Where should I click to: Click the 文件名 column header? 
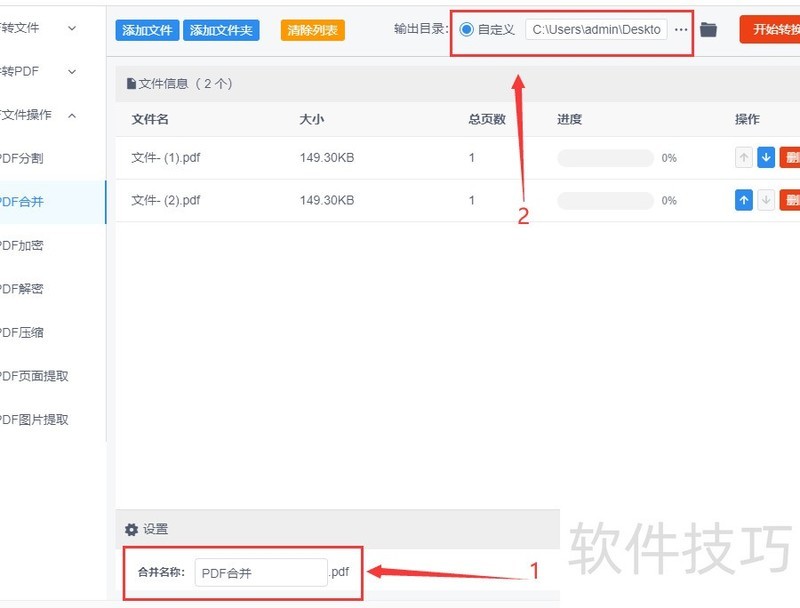(150, 119)
